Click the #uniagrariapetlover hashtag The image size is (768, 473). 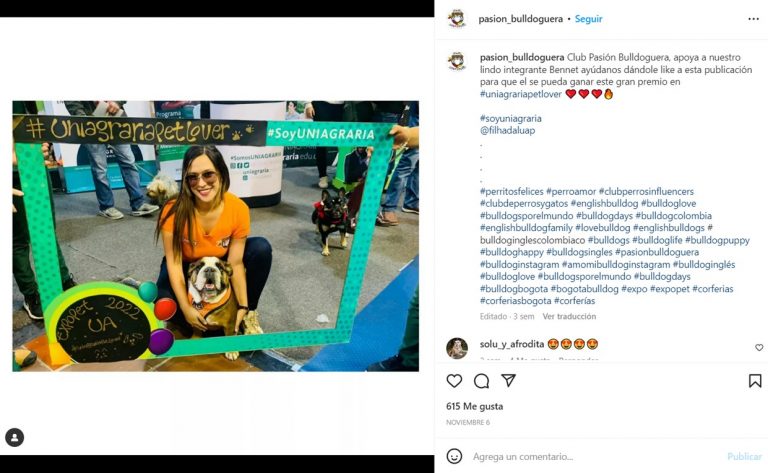(x=520, y=94)
